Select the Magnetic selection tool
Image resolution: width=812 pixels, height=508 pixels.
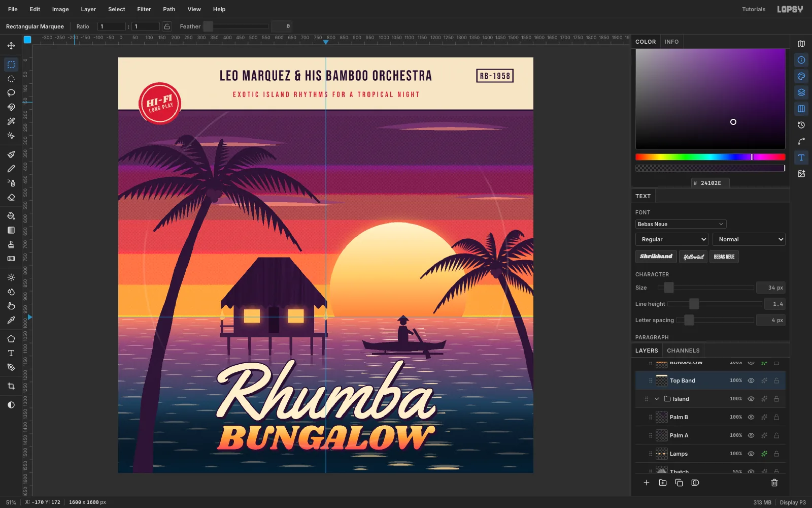click(11, 107)
